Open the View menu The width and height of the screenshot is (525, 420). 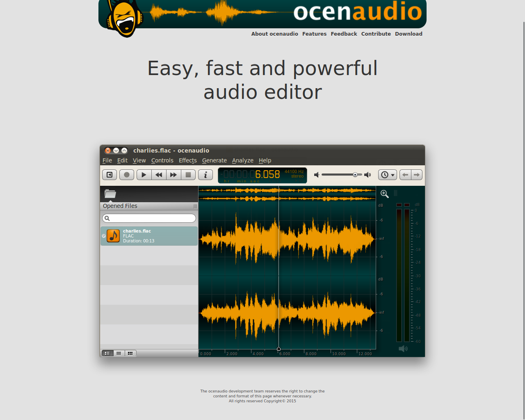[x=139, y=160]
